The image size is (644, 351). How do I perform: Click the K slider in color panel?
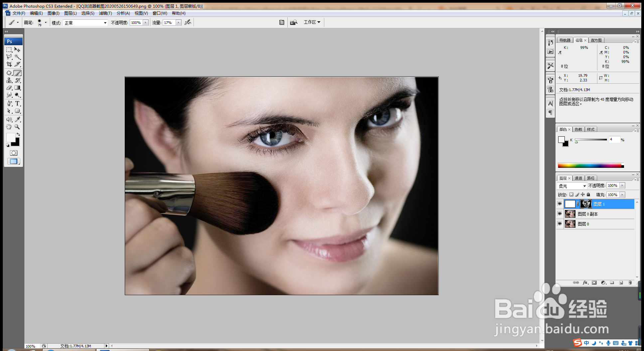pyautogui.click(x=591, y=140)
